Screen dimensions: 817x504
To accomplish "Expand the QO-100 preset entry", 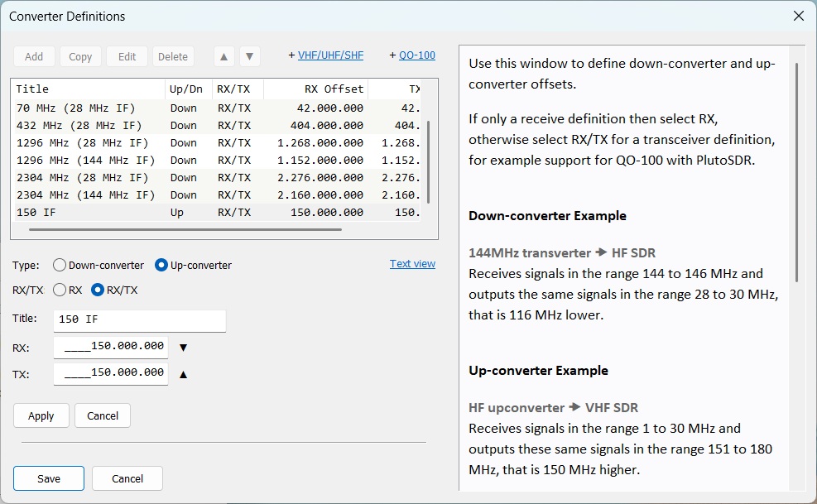I will click(x=415, y=55).
